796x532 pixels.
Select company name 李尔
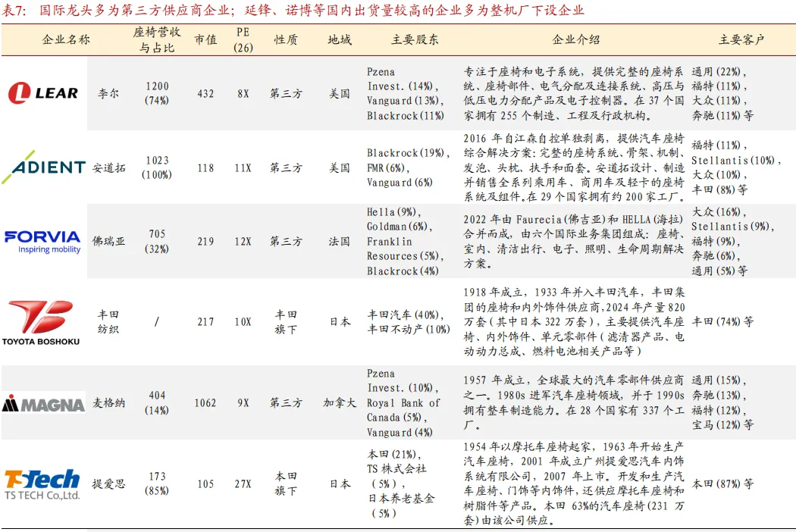pos(108,94)
